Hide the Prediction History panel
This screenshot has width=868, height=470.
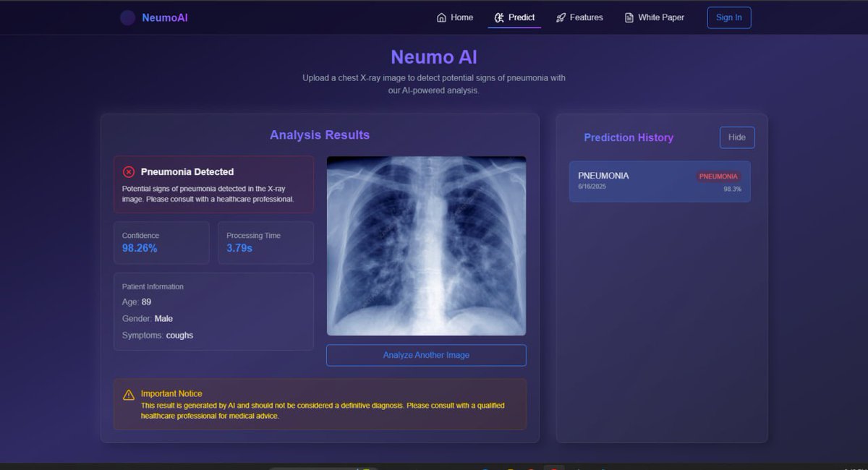[736, 137]
